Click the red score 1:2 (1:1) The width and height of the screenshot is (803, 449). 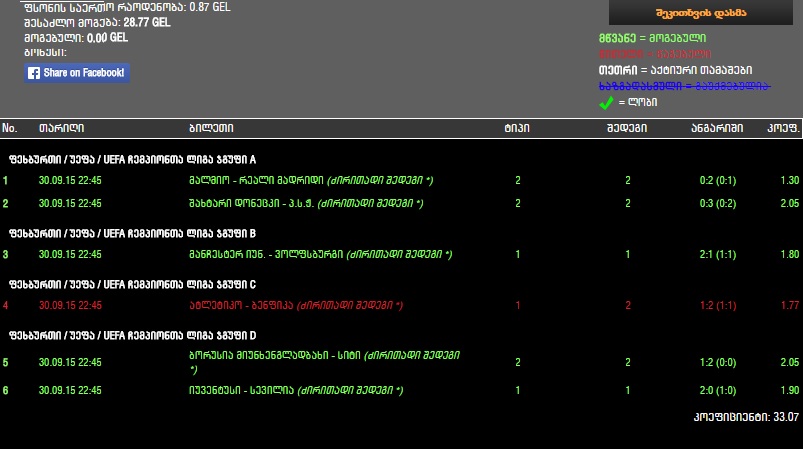[x=718, y=306]
